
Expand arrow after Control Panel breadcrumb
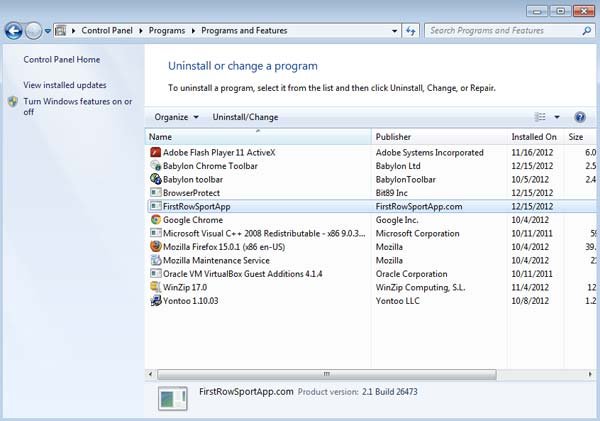[x=140, y=31]
